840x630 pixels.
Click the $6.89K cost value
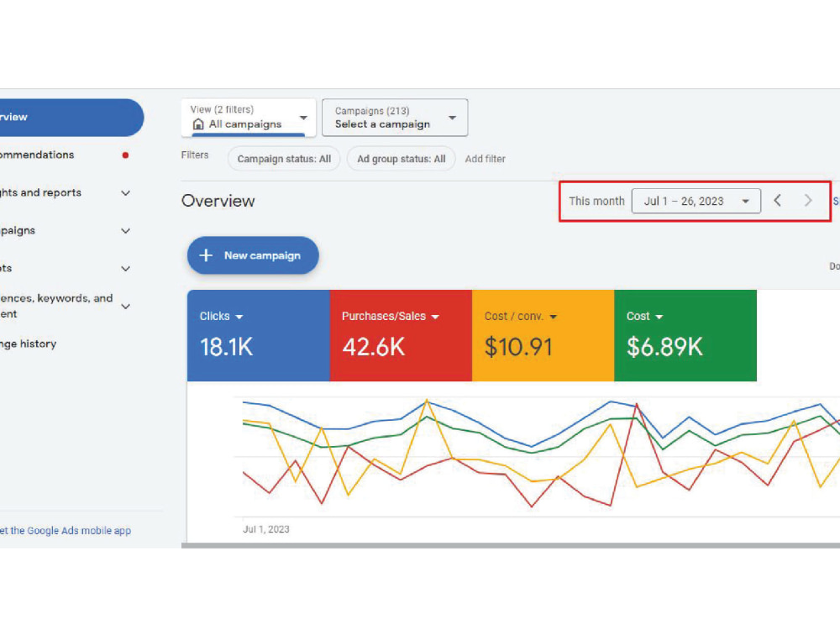pos(664,347)
